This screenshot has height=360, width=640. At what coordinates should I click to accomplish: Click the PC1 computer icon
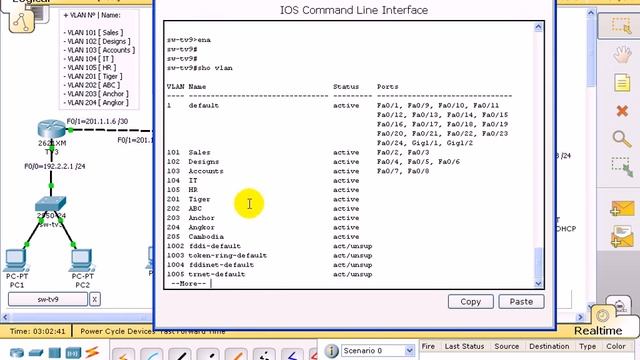(16, 260)
